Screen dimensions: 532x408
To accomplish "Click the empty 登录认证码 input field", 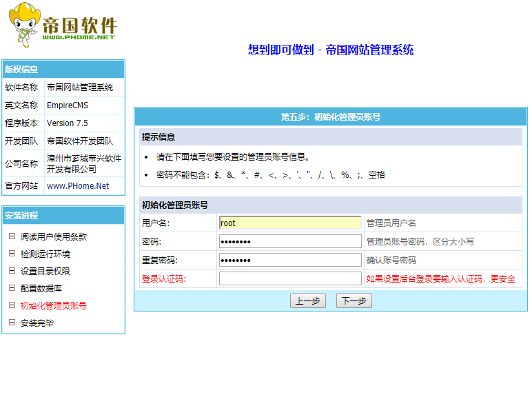I will 290,279.
